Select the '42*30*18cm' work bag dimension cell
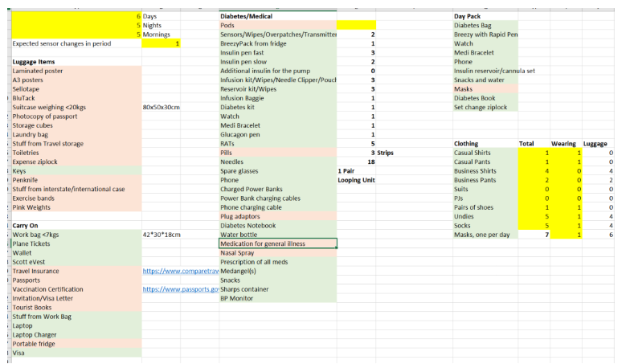626x364 pixels. pyautogui.click(x=162, y=235)
